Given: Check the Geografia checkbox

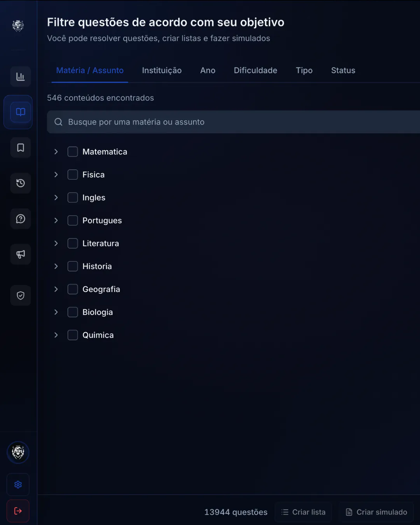Looking at the screenshot, I should [x=73, y=289].
